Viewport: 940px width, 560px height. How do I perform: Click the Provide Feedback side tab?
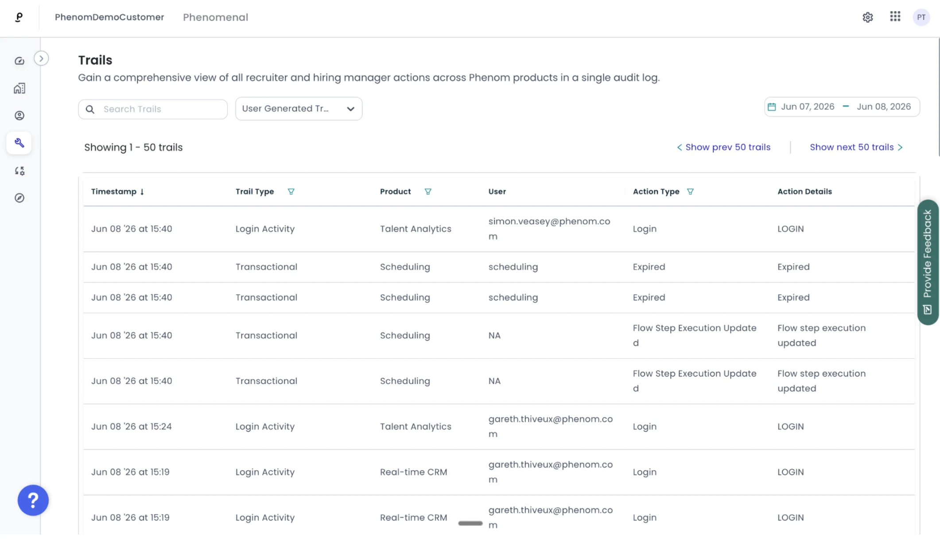(x=928, y=262)
